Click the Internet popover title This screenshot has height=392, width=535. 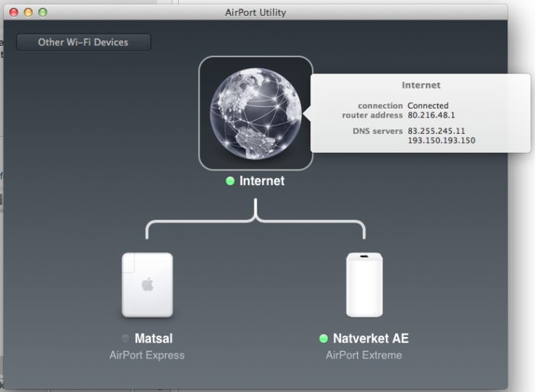tap(421, 85)
